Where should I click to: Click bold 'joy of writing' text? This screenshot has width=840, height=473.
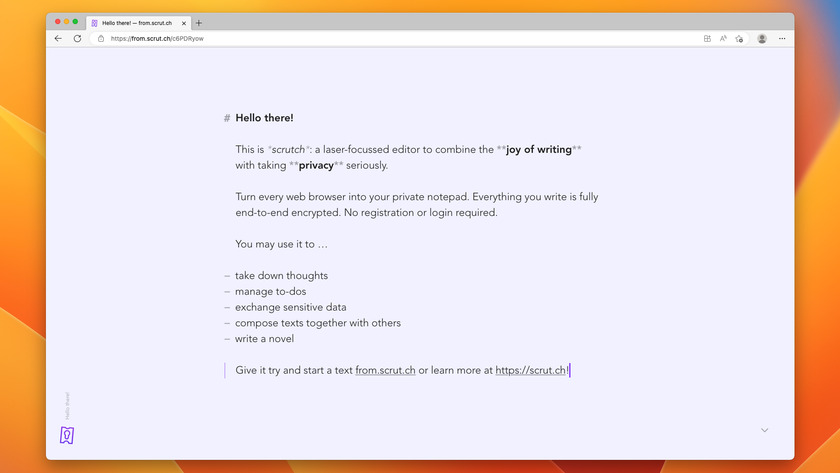[539, 149]
